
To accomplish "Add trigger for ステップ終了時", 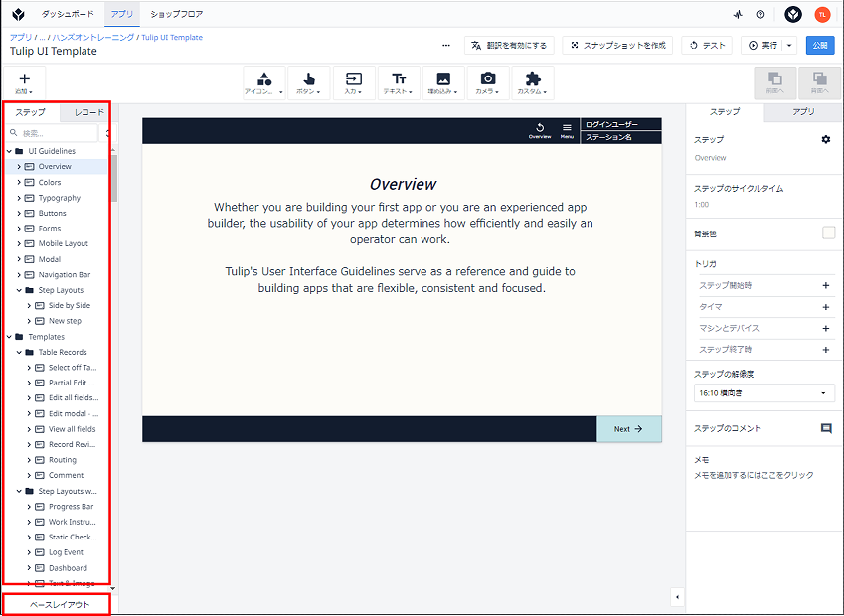I will point(826,350).
